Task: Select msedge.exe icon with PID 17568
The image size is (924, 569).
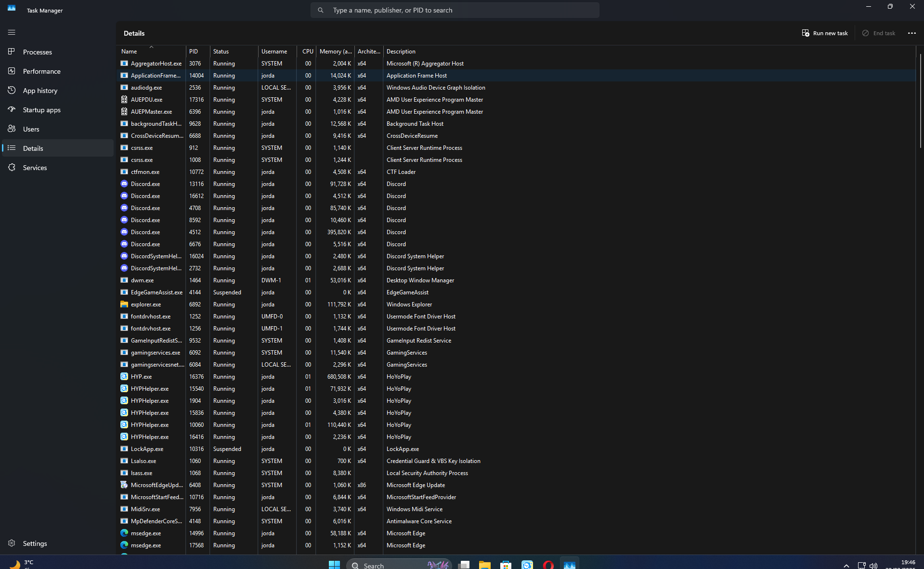Action: click(x=124, y=545)
